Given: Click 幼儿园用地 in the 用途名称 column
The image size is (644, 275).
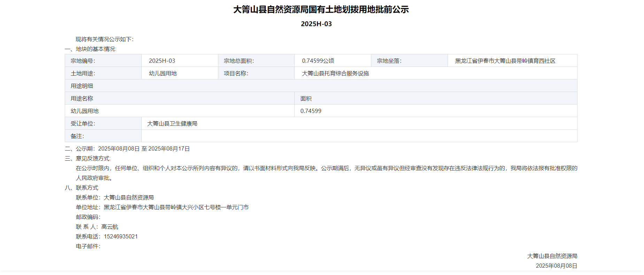Looking at the screenshot, I should (85, 111).
